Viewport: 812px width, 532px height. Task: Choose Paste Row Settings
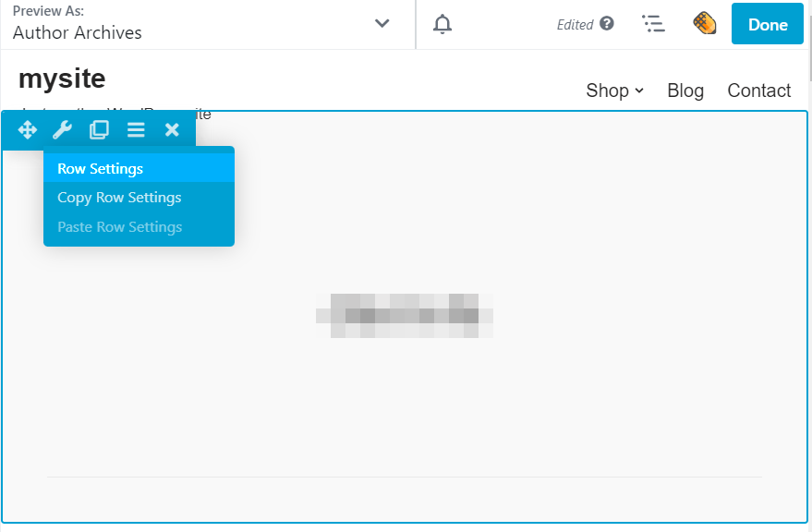[139, 227]
